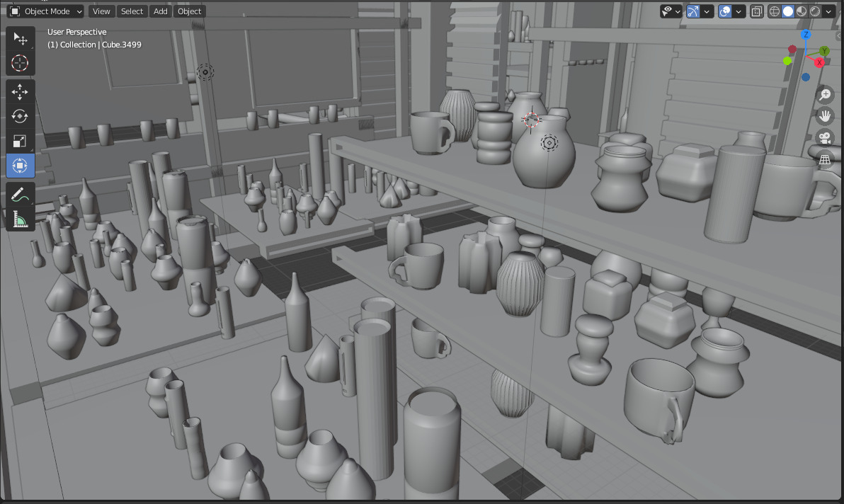This screenshot has height=504, width=844.
Task: Expand the shading options dropdown arrow
Action: (x=828, y=11)
